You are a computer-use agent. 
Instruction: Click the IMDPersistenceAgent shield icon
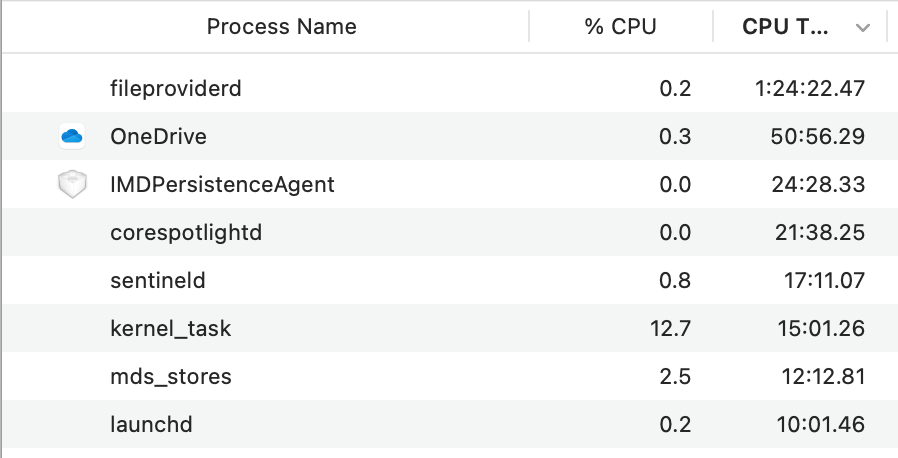[x=72, y=184]
